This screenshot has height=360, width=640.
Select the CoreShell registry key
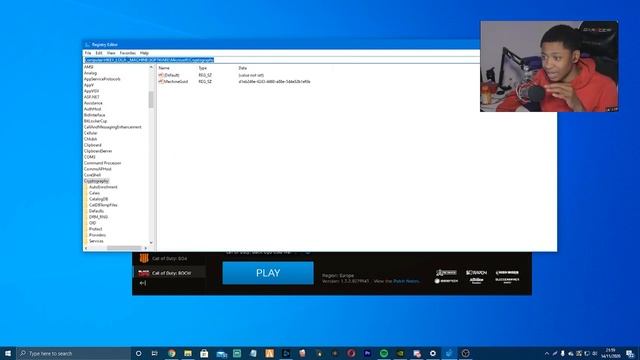(x=92, y=175)
